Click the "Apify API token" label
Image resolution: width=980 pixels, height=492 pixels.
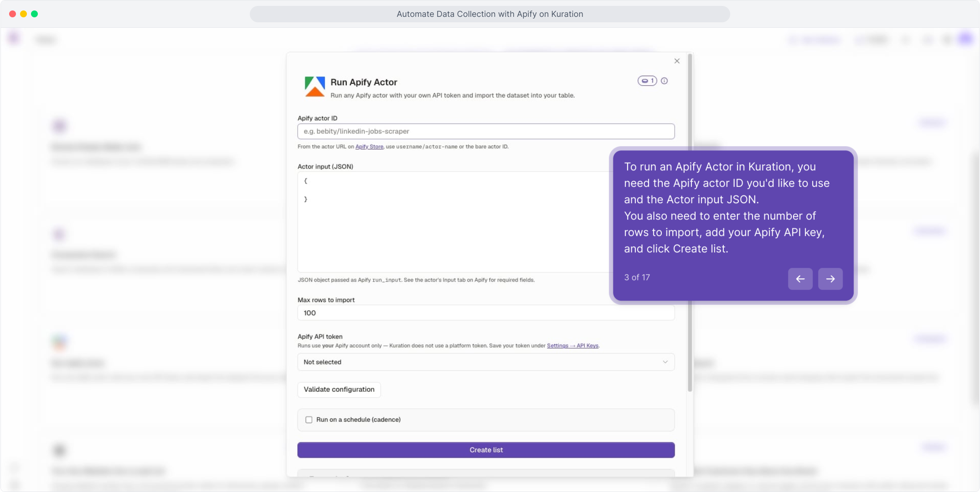pyautogui.click(x=320, y=337)
